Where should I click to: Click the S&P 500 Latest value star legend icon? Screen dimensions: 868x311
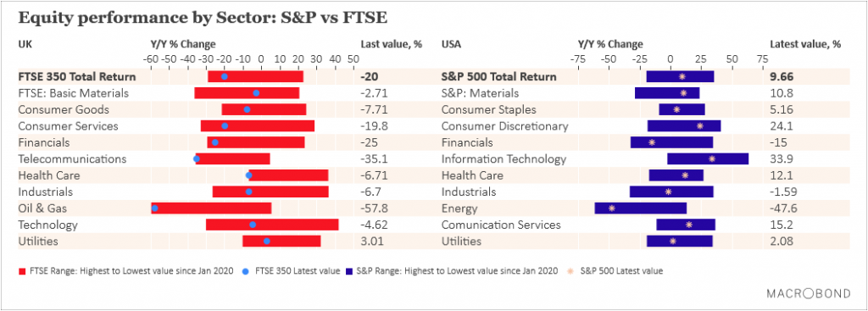click(x=571, y=271)
